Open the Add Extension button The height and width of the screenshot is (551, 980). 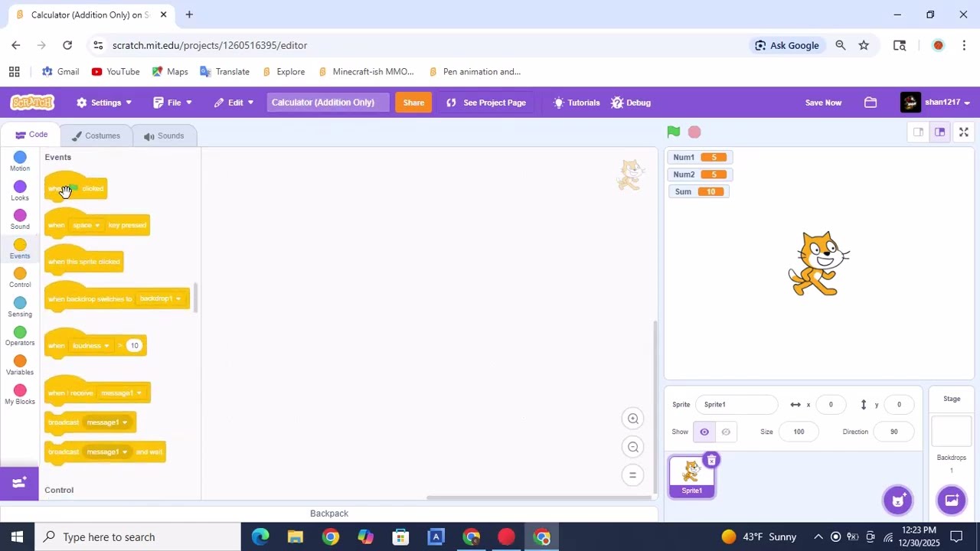pos(19,483)
